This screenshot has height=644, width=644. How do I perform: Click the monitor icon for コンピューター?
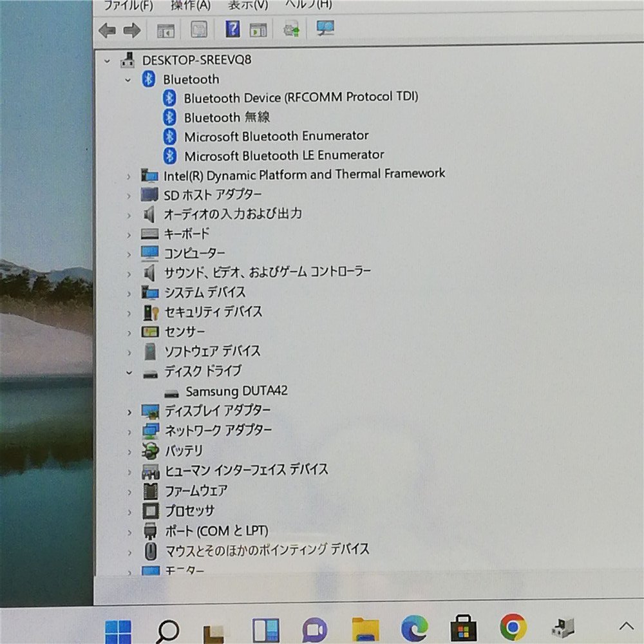(149, 253)
